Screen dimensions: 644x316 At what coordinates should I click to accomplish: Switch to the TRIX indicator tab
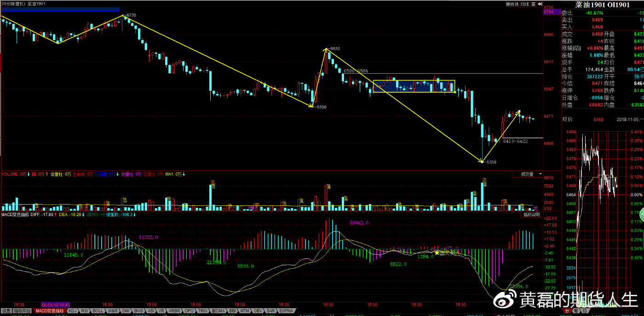pos(202,311)
